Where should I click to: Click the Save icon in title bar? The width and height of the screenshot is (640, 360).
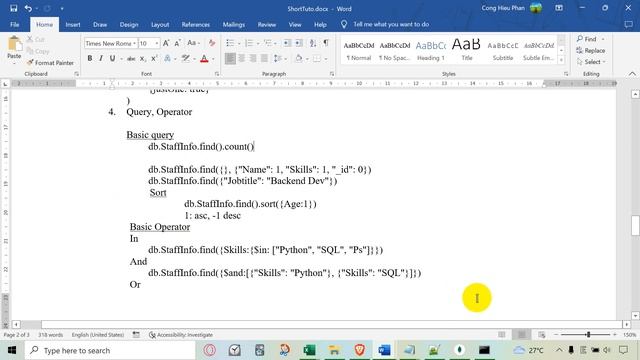pos(13,8)
